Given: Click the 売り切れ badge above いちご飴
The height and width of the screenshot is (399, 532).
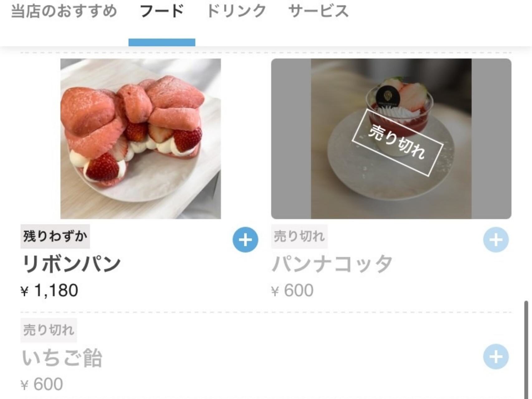Looking at the screenshot, I should [x=49, y=330].
